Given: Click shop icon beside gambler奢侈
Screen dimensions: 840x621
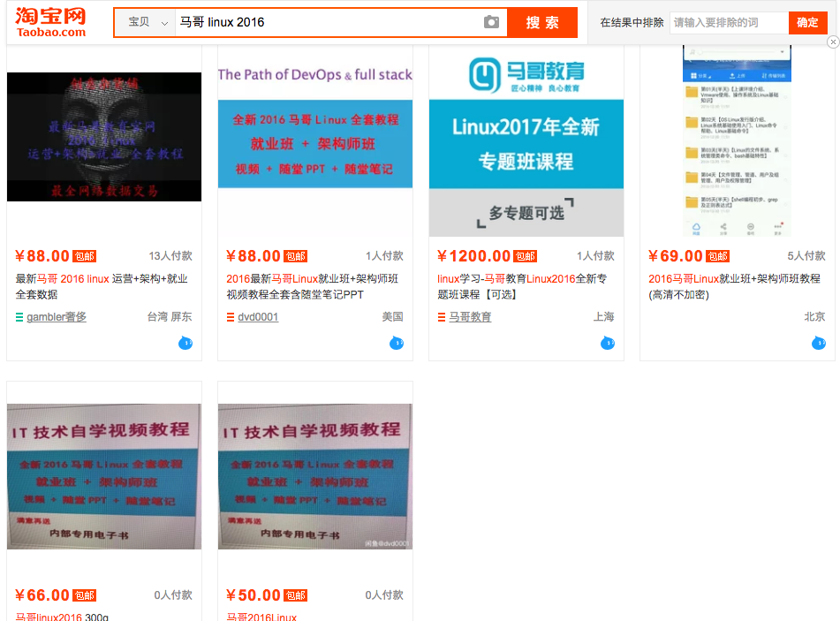Looking at the screenshot, I should [19, 317].
